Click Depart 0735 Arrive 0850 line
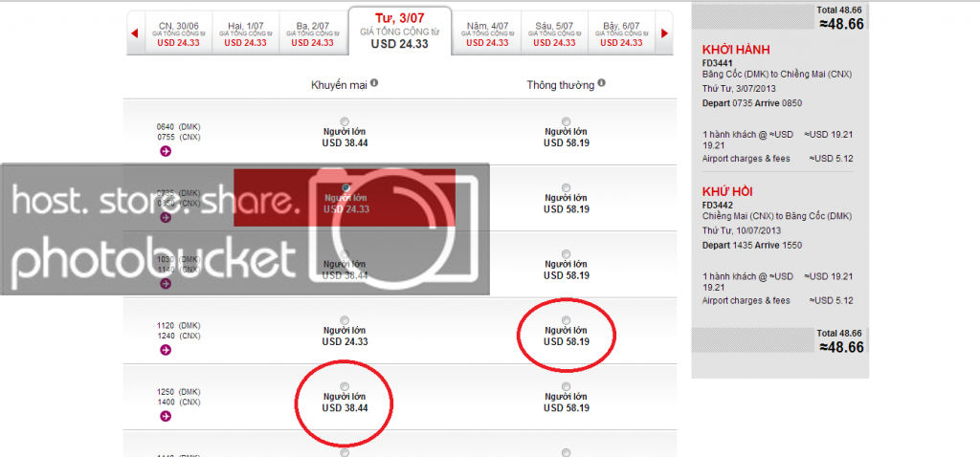 tap(752, 103)
